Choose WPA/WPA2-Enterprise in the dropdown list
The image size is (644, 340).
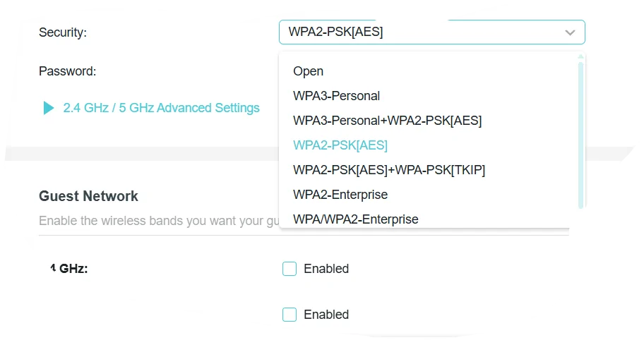coord(356,219)
